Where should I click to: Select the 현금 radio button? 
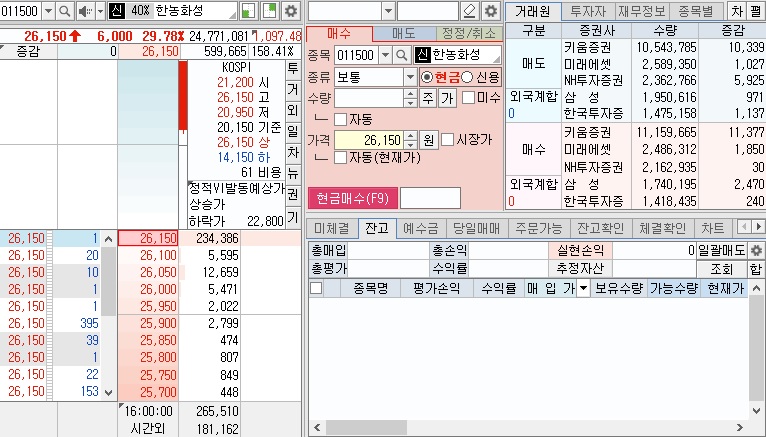pyautogui.click(x=427, y=77)
